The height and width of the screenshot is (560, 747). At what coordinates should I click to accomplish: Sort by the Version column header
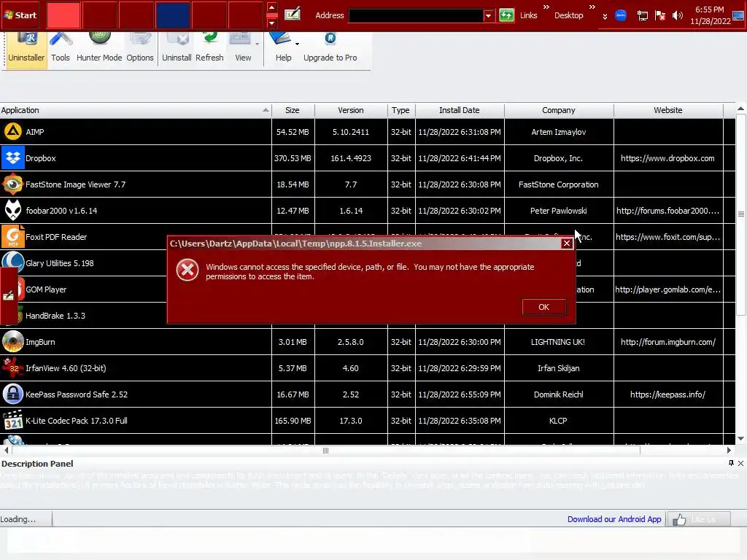pyautogui.click(x=351, y=110)
